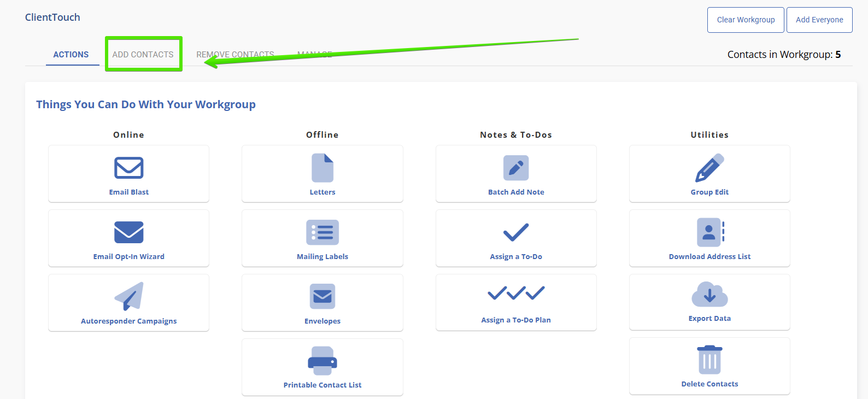Click the Export Data cloud icon
The width and height of the screenshot is (868, 399).
tap(709, 295)
